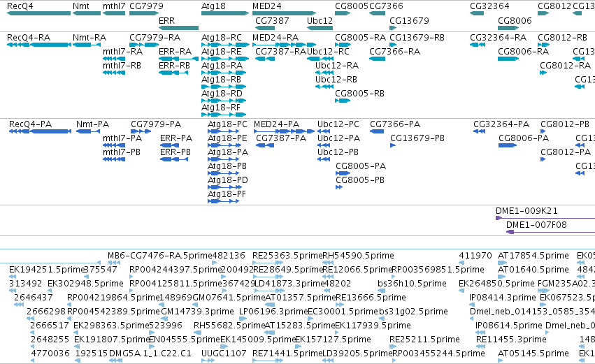Open the CG8006-RA transcript

click(x=508, y=59)
